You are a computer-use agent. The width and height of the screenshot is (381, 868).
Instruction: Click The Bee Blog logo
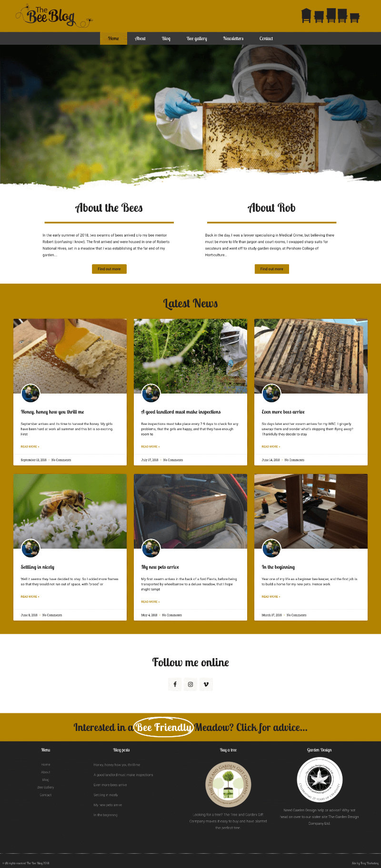coord(54,16)
